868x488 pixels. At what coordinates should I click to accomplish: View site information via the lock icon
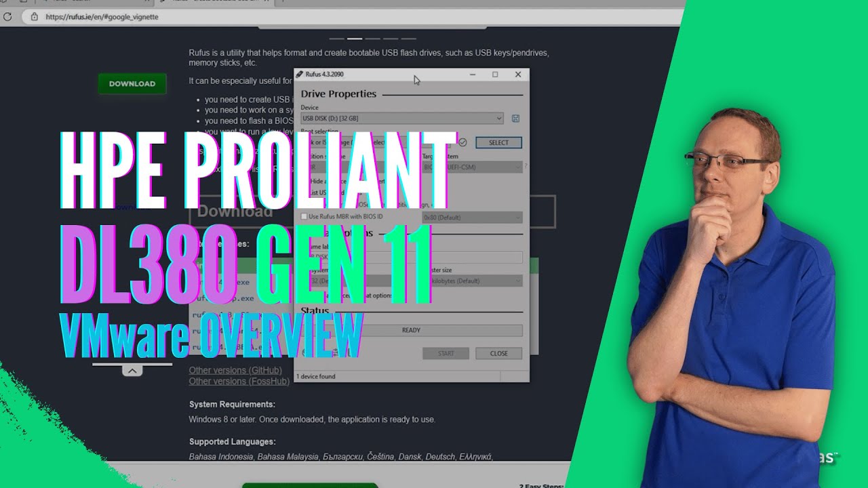tap(33, 17)
